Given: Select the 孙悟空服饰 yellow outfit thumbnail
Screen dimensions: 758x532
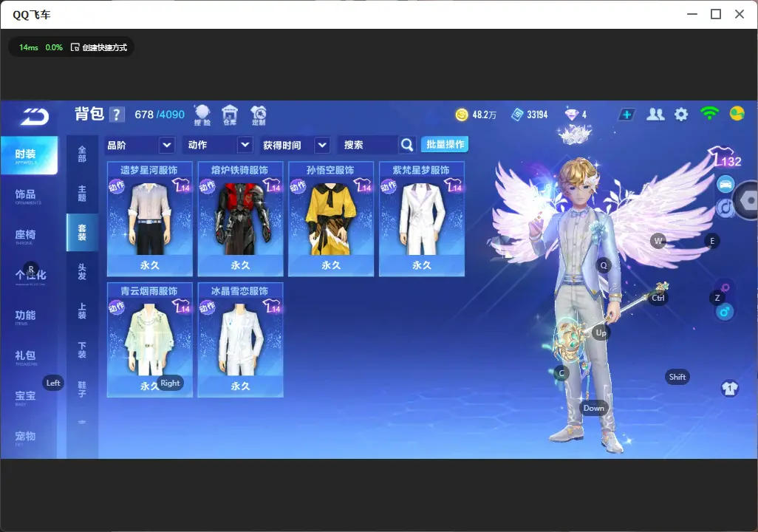Looking at the screenshot, I should pos(331,219).
